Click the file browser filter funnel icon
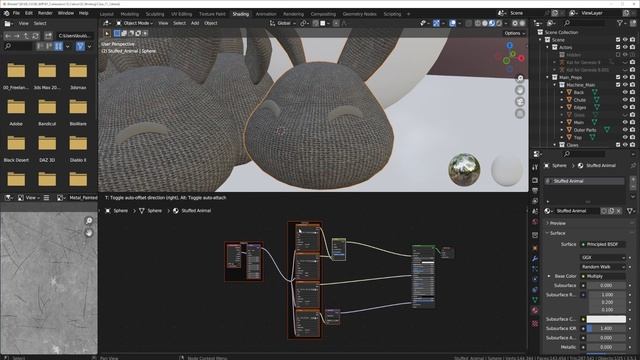The height and width of the screenshot is (360, 640). (x=80, y=47)
